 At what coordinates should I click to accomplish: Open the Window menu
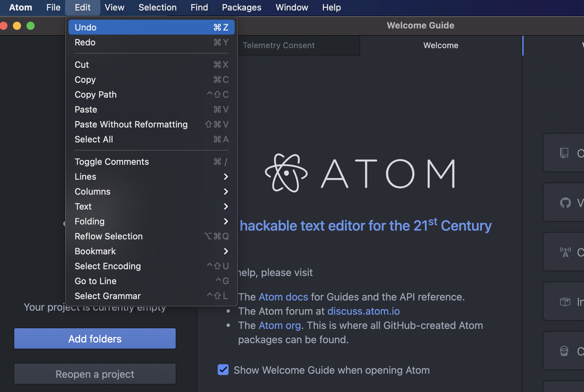point(292,7)
